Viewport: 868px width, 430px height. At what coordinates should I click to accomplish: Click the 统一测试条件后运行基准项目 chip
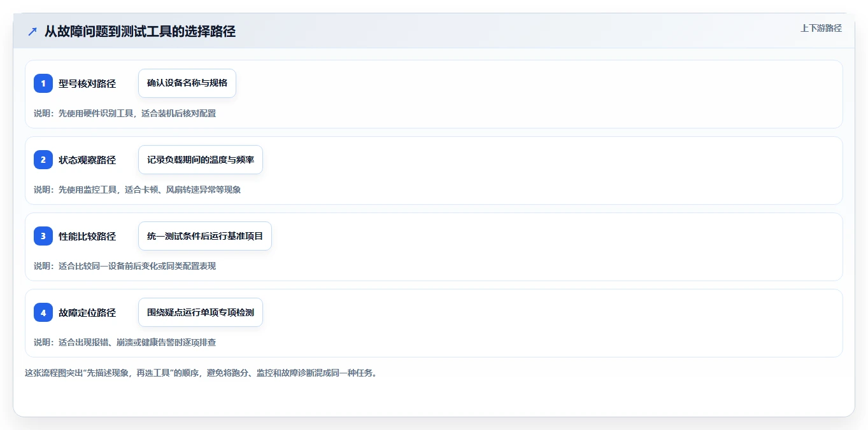point(205,236)
